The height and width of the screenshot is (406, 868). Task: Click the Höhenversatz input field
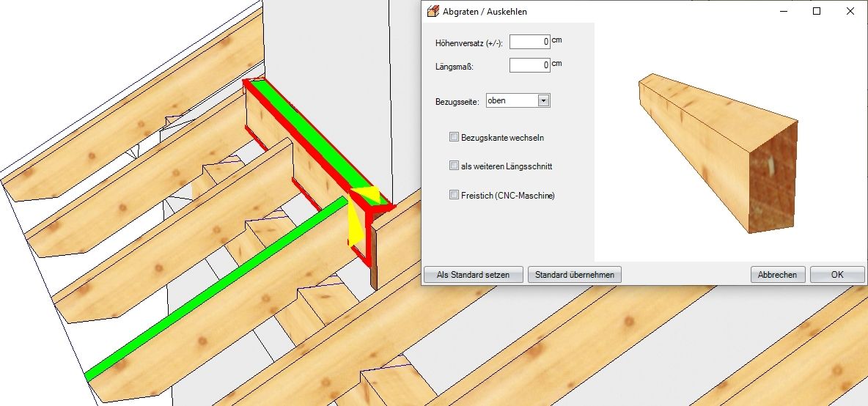pyautogui.click(x=529, y=42)
